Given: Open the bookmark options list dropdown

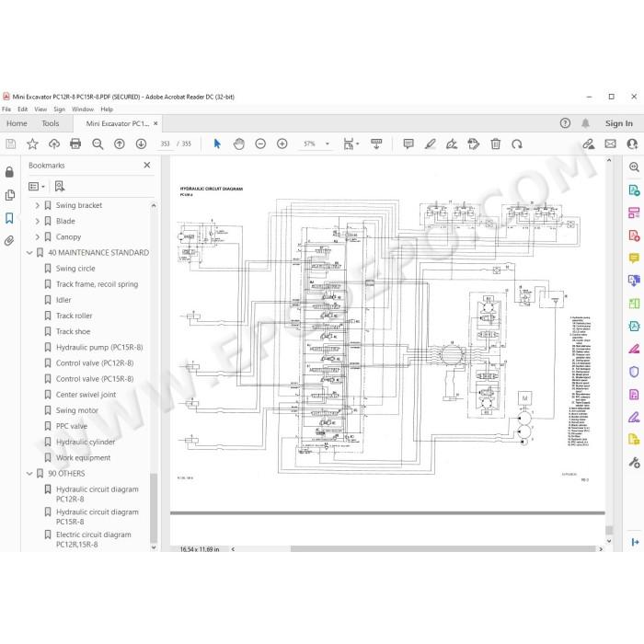Looking at the screenshot, I should tap(37, 187).
